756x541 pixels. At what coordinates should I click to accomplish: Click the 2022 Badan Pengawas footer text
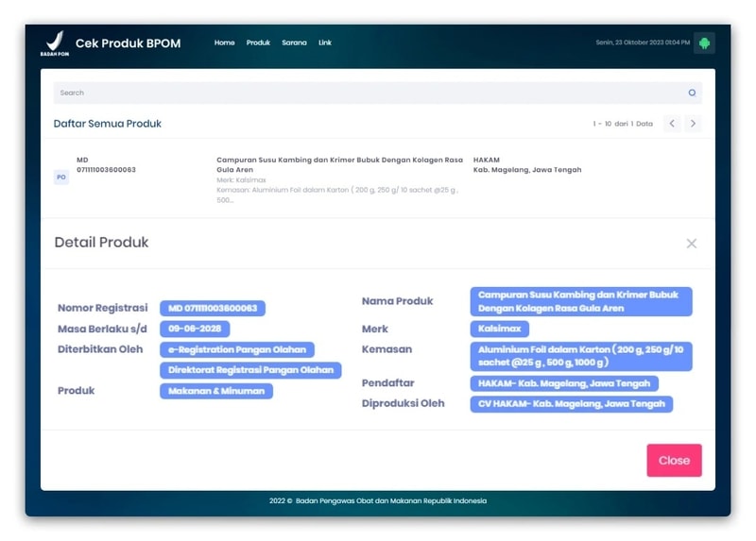(x=377, y=501)
